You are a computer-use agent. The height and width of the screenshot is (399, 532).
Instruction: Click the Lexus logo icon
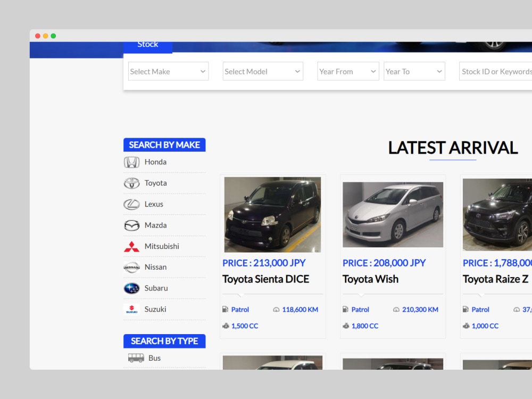(x=131, y=204)
